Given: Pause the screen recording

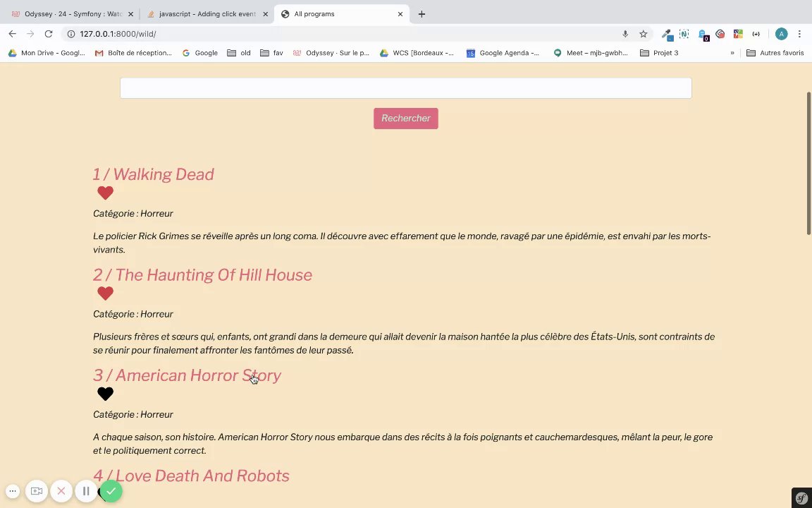Looking at the screenshot, I should pyautogui.click(x=86, y=491).
